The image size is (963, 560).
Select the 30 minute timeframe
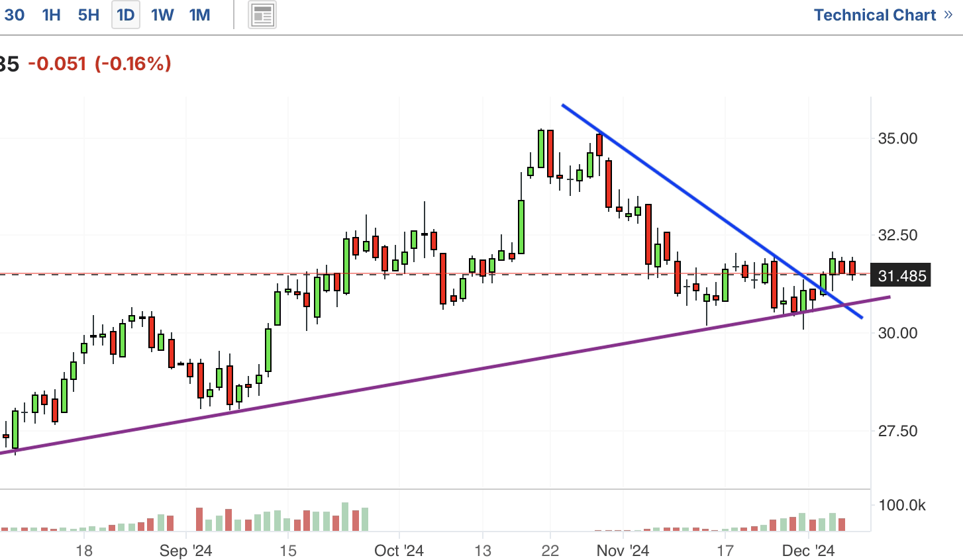[x=14, y=15]
